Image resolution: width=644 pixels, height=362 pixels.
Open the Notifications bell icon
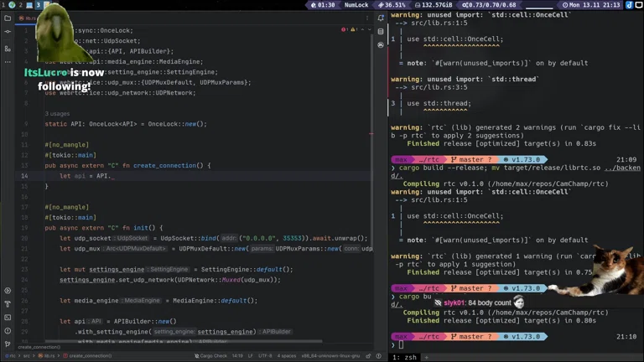381,18
